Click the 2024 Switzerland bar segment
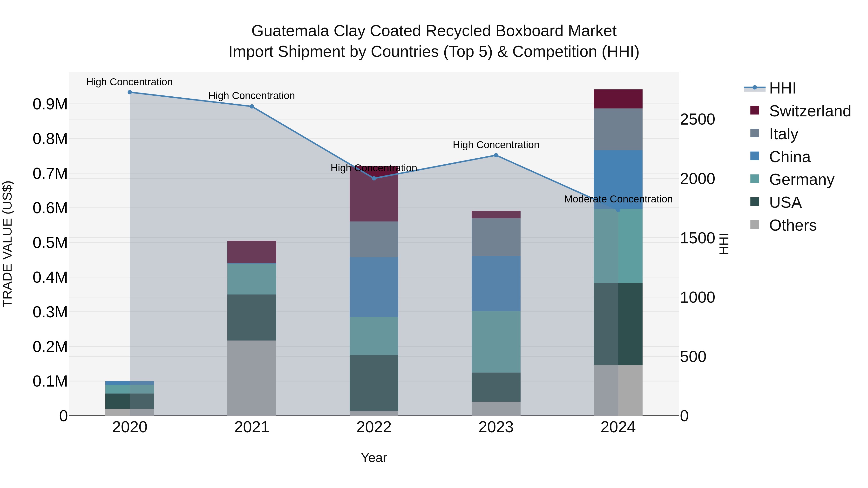Viewport: 868px width, 488px height. tap(618, 99)
